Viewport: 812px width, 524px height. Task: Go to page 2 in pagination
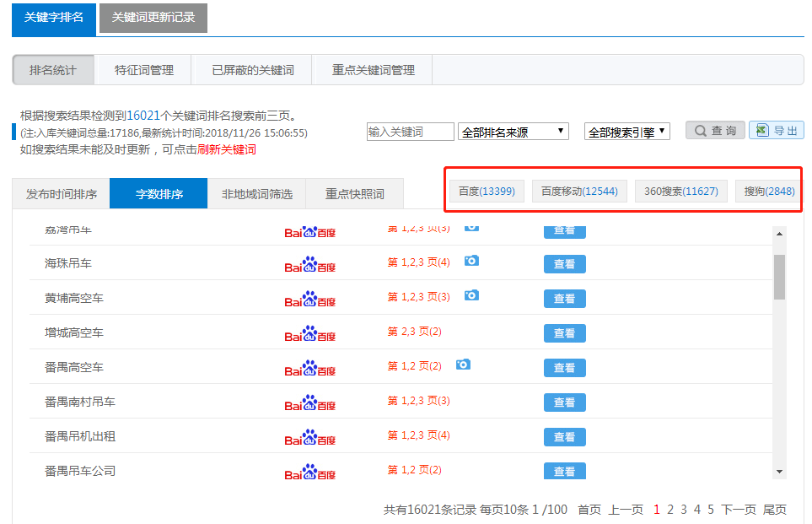pos(670,510)
